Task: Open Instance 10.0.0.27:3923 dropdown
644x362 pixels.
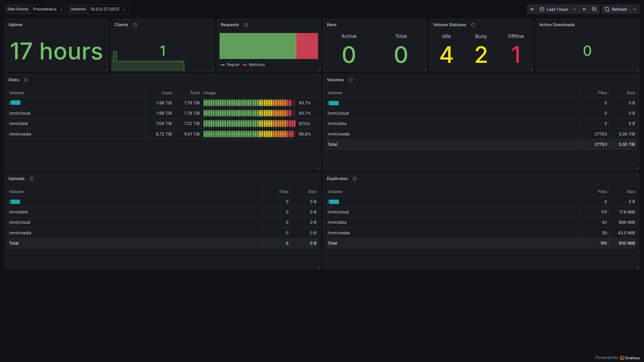Action: [x=108, y=9]
